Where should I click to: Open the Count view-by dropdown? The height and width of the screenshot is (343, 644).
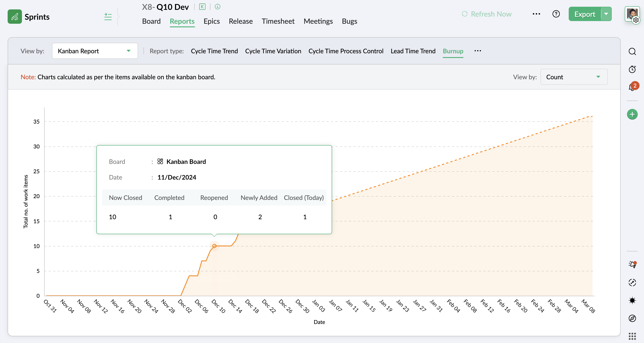coord(574,77)
